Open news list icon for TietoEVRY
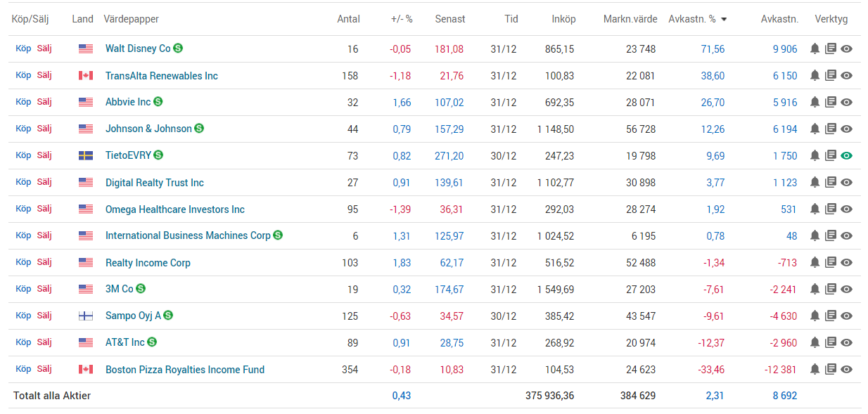Viewport: 868px width, 414px height. click(831, 155)
